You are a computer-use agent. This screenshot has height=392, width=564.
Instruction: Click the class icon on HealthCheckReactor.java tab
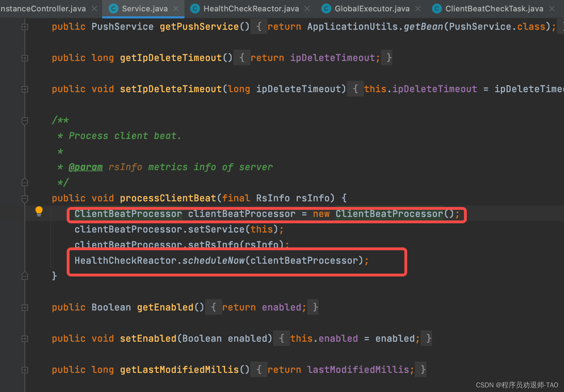pos(195,9)
